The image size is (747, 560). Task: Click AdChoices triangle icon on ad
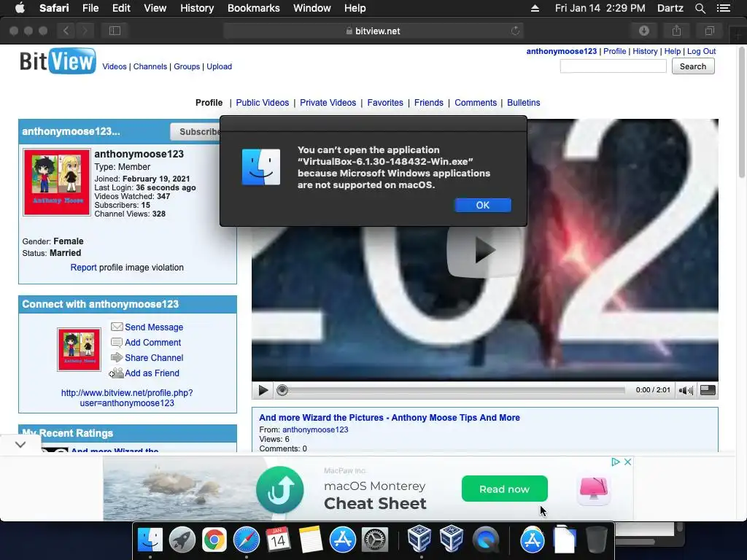615,462
